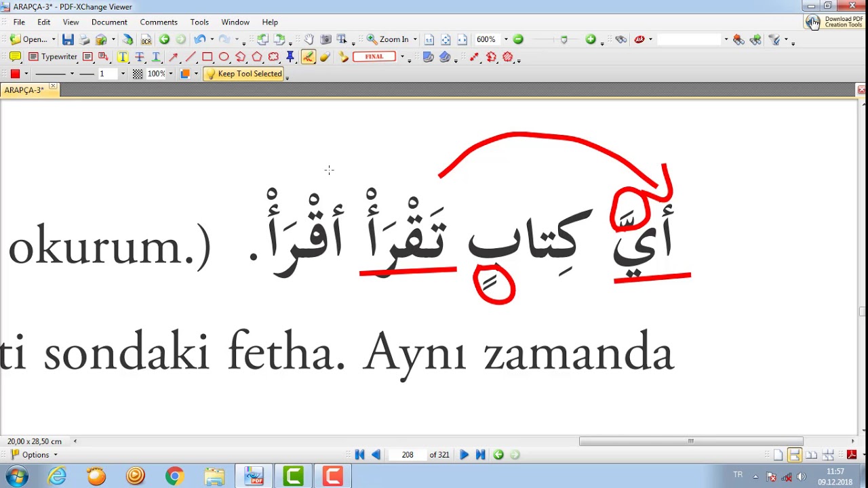Select the Cloud annotation tool
Viewport: 868px width, 488px height.
tap(273, 57)
